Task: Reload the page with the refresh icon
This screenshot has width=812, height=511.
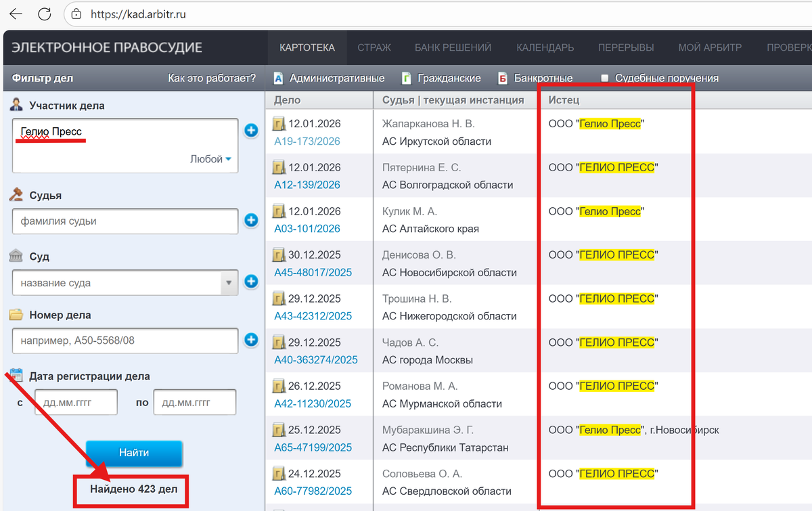Action: point(45,14)
